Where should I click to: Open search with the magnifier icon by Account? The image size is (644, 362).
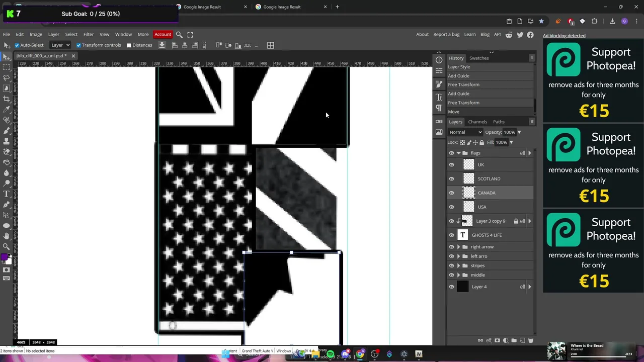click(179, 34)
